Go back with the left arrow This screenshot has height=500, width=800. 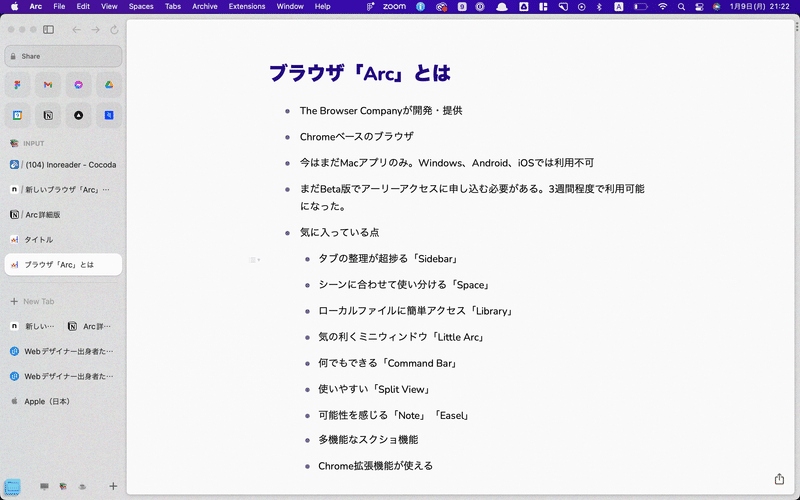77,30
